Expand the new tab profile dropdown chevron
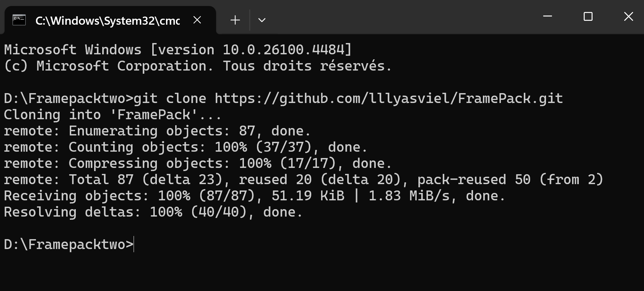The height and width of the screenshot is (291, 644). pos(262,20)
